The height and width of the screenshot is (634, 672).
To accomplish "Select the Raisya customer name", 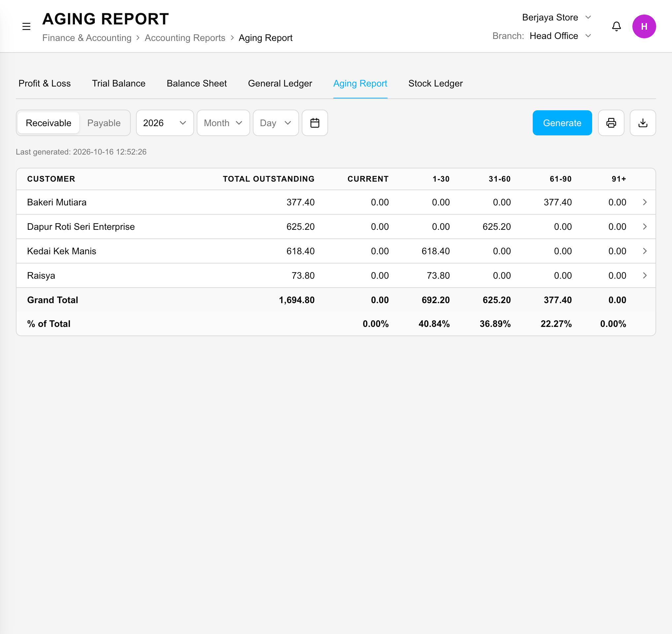I will pos(41,276).
